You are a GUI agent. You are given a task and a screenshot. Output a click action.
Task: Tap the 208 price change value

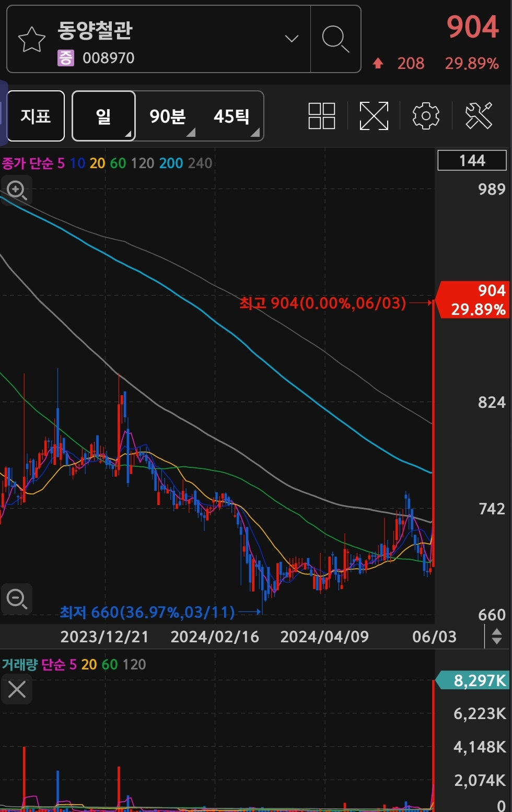(411, 64)
